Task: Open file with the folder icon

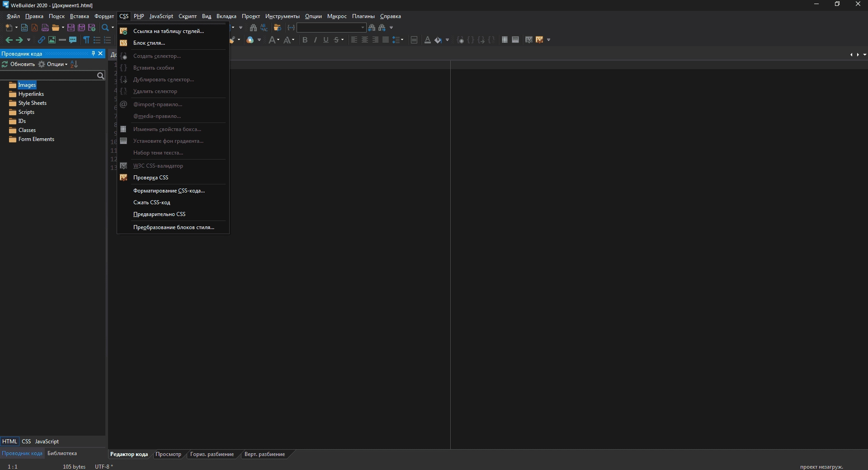Action: tap(56, 28)
